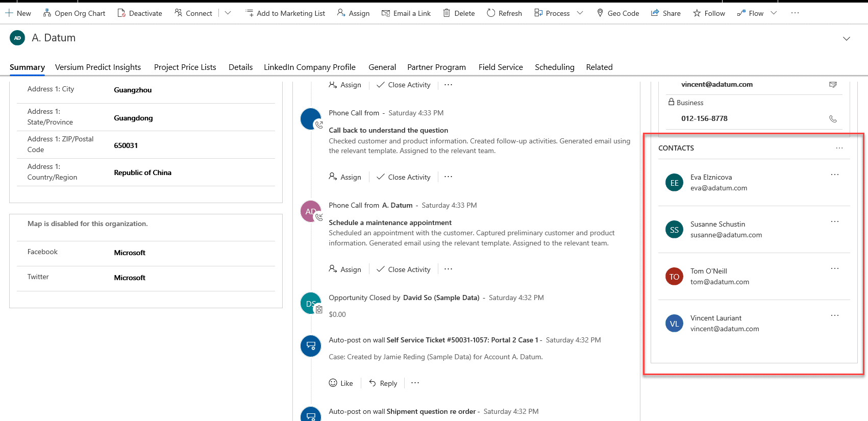Like the Self Service Ticket auto-post

coord(341,383)
